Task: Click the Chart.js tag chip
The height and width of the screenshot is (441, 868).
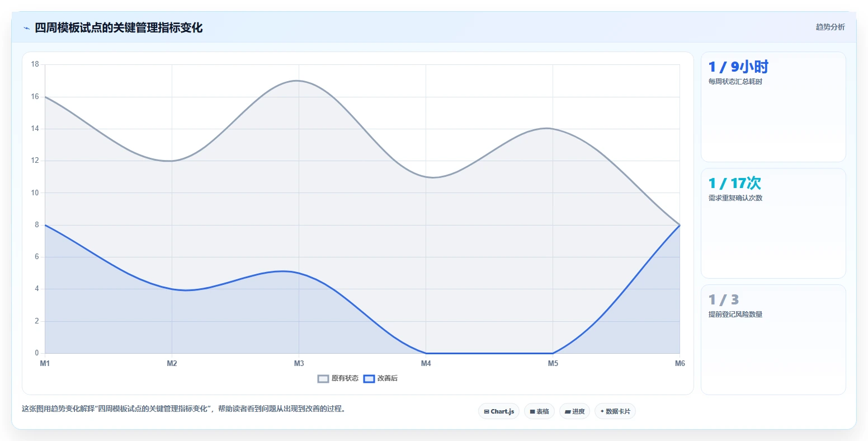Action: point(499,411)
